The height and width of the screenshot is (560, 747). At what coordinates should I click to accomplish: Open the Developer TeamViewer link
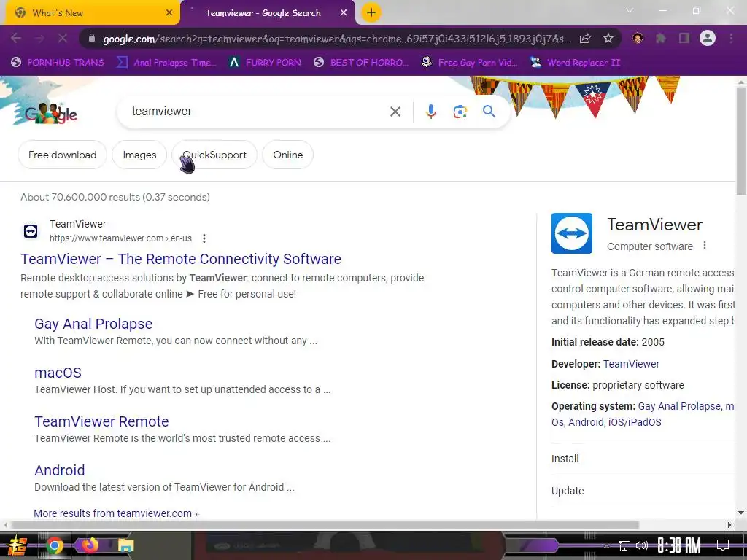click(x=631, y=364)
